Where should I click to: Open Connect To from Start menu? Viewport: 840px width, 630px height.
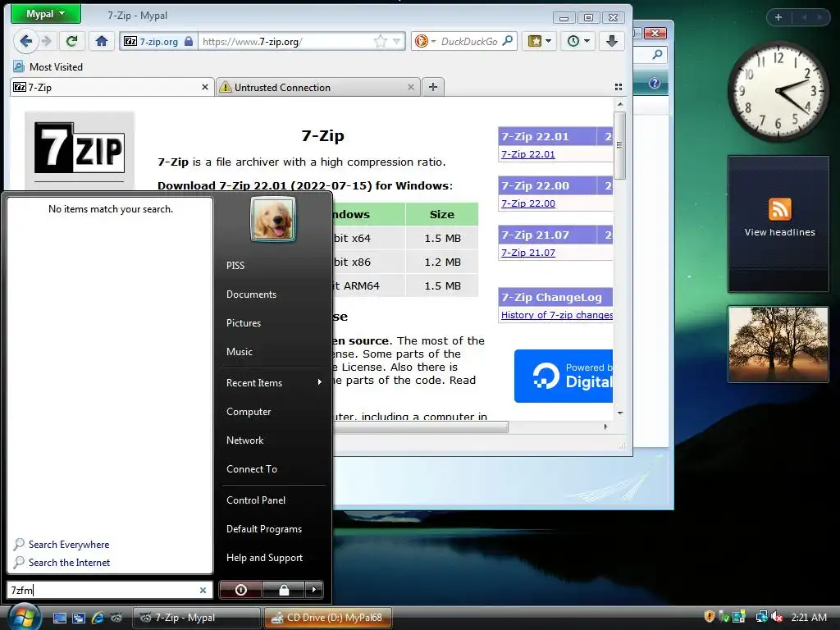coord(251,469)
